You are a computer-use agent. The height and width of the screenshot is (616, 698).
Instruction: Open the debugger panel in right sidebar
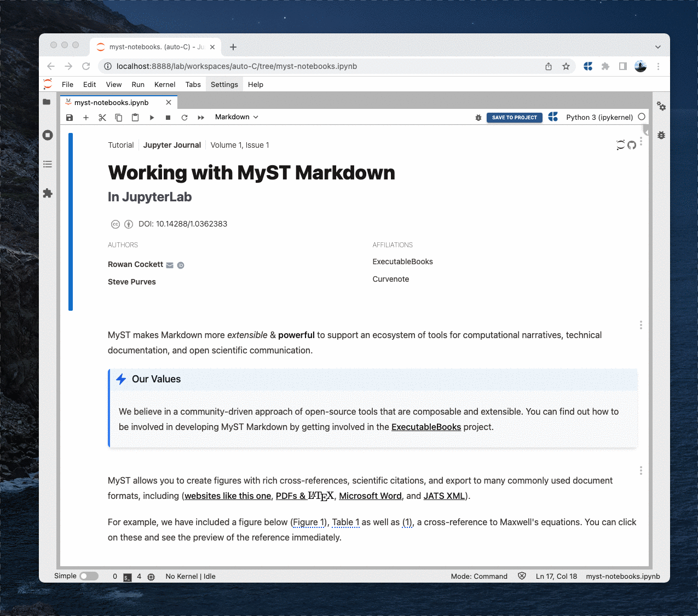click(661, 135)
